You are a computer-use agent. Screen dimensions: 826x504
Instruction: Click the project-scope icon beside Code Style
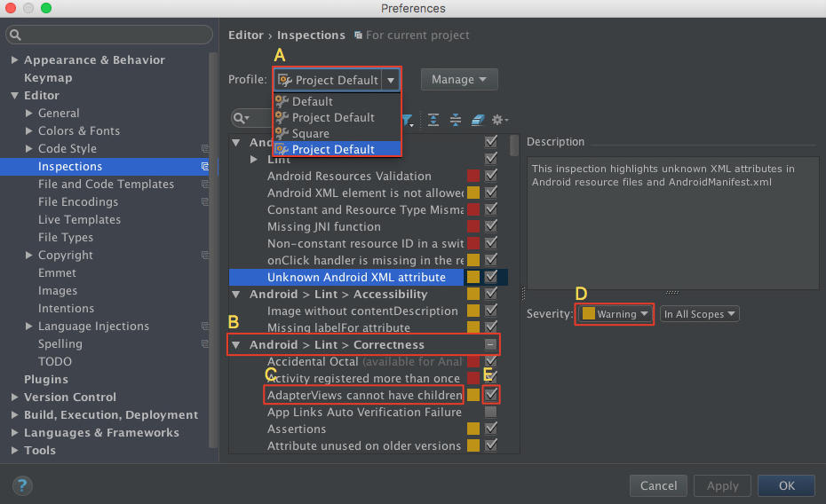pyautogui.click(x=205, y=149)
